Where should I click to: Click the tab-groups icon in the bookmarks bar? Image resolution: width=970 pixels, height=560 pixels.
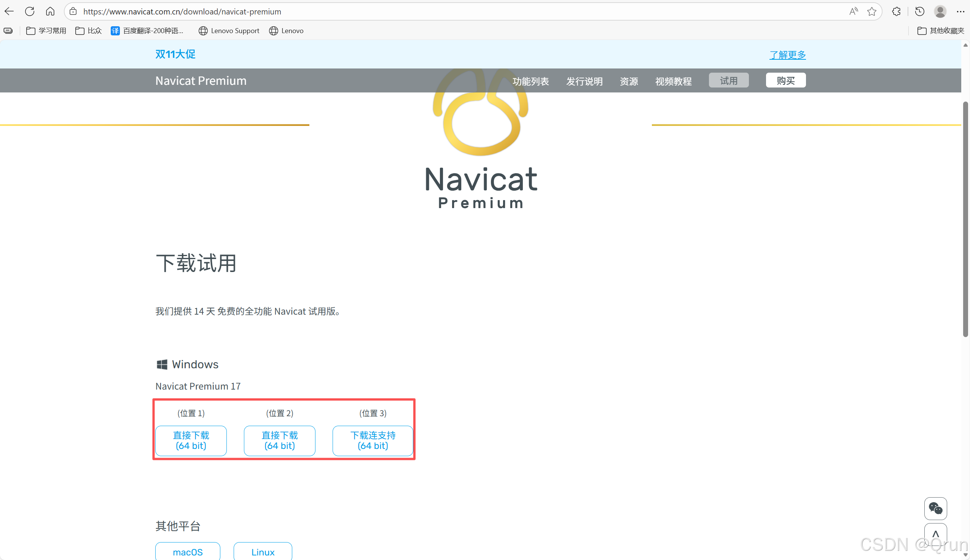point(8,31)
